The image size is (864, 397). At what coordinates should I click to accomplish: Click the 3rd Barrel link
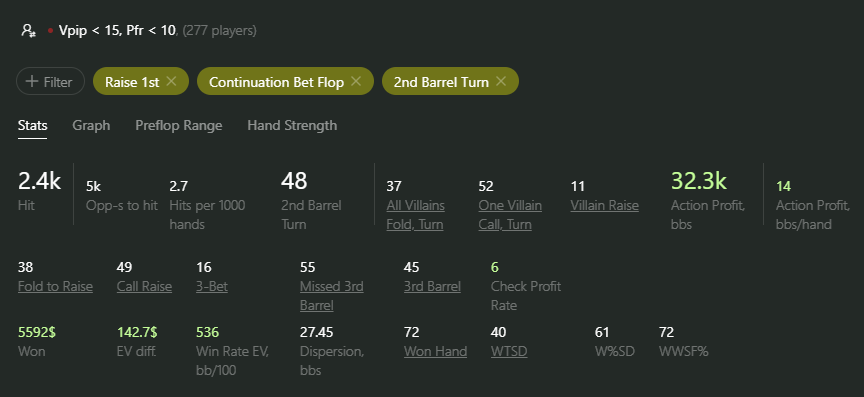432,287
